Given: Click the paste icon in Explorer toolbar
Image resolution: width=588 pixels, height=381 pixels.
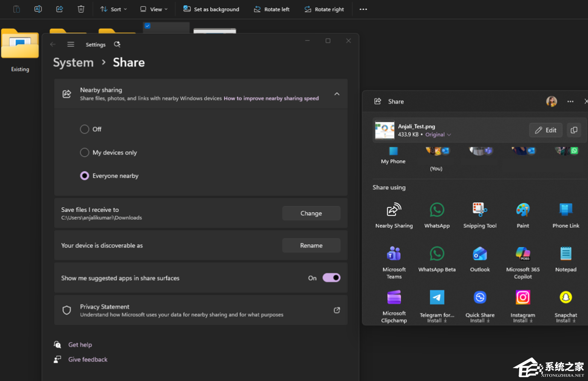Looking at the screenshot, I should pos(16,9).
